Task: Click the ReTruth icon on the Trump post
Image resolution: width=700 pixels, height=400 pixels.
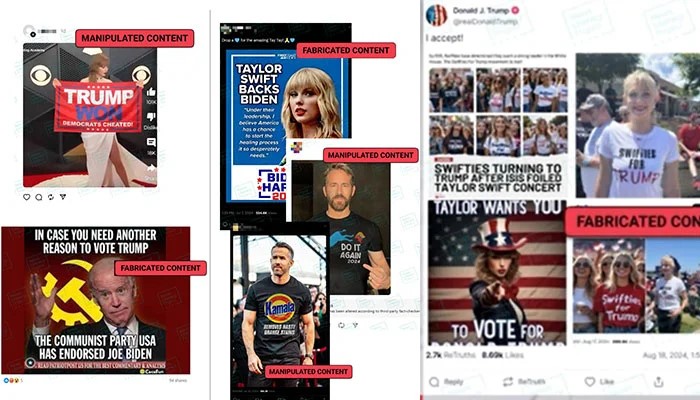Action: 508,382
